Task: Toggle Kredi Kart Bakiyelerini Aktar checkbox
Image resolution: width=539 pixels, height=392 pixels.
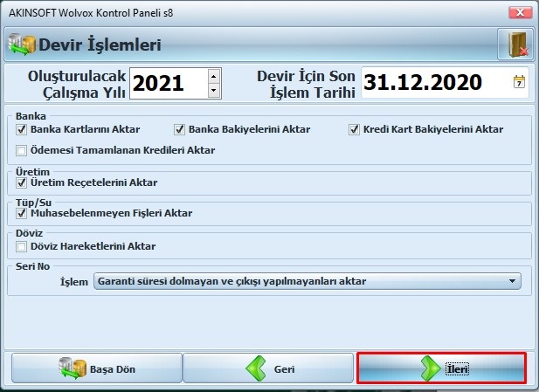Action: 354,129
